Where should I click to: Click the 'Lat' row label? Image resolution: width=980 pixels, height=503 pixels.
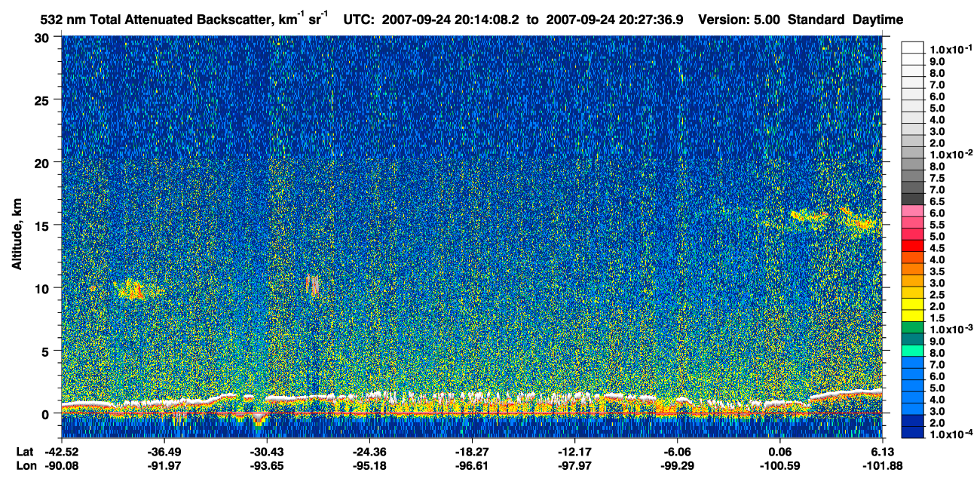pyautogui.click(x=24, y=451)
